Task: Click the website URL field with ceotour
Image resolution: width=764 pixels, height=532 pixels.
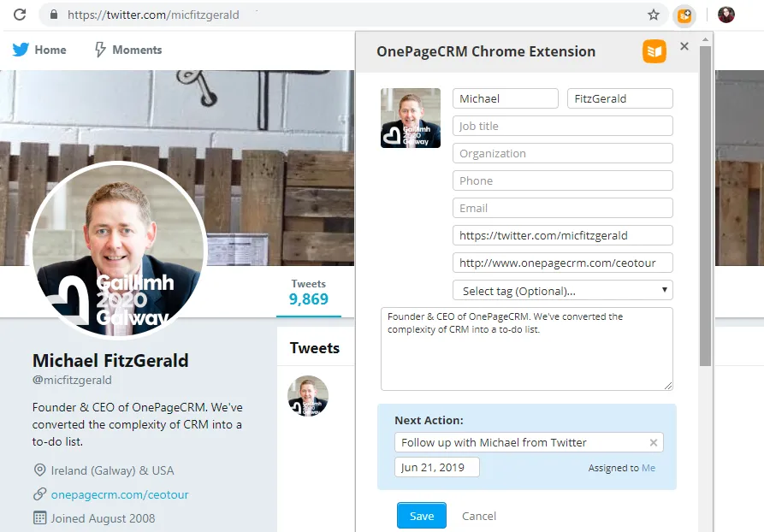Action: point(563,263)
